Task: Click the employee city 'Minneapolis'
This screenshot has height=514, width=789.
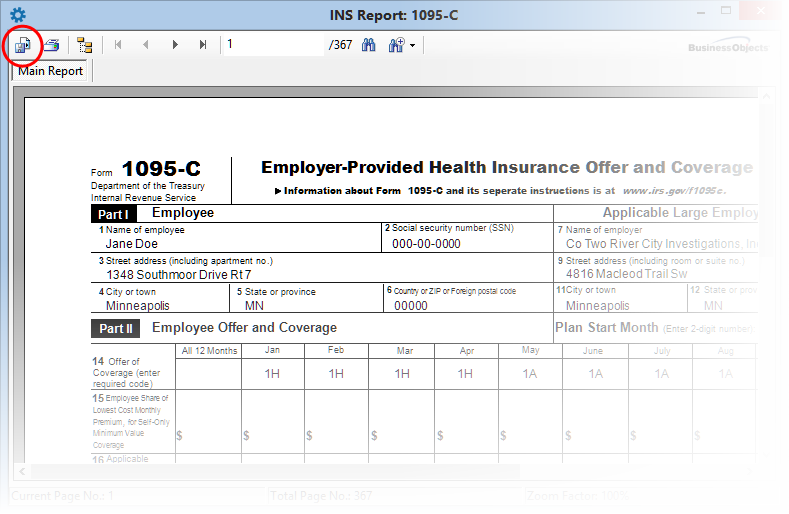Action: click(137, 306)
